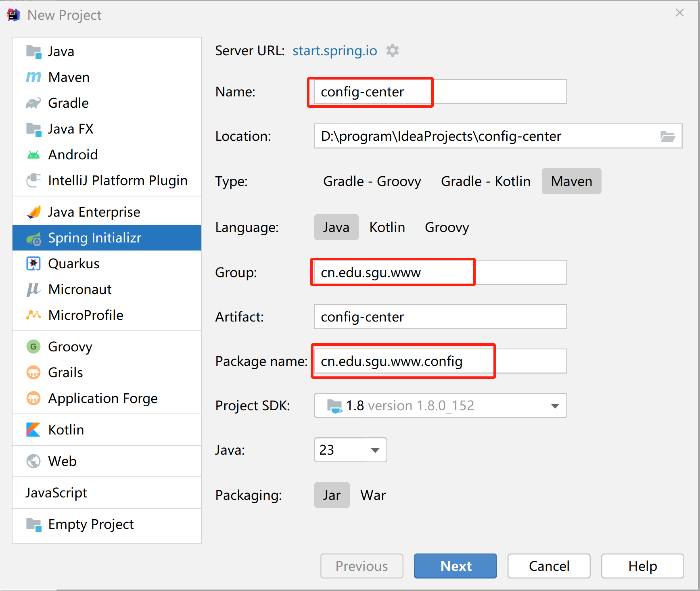This screenshot has height=591, width=700.
Task: Click the Package name input field
Action: 440,361
